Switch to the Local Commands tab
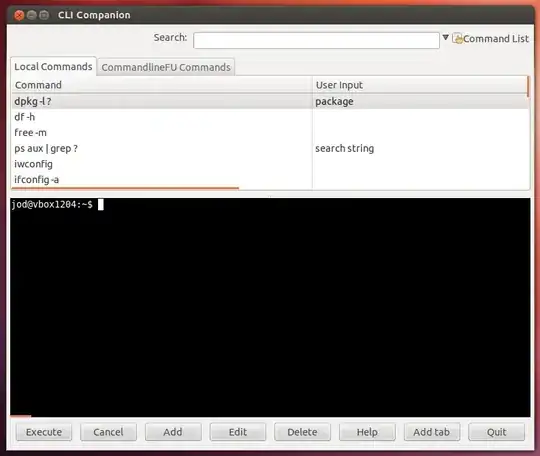Viewport: 540px width, 456px height. 53,66
